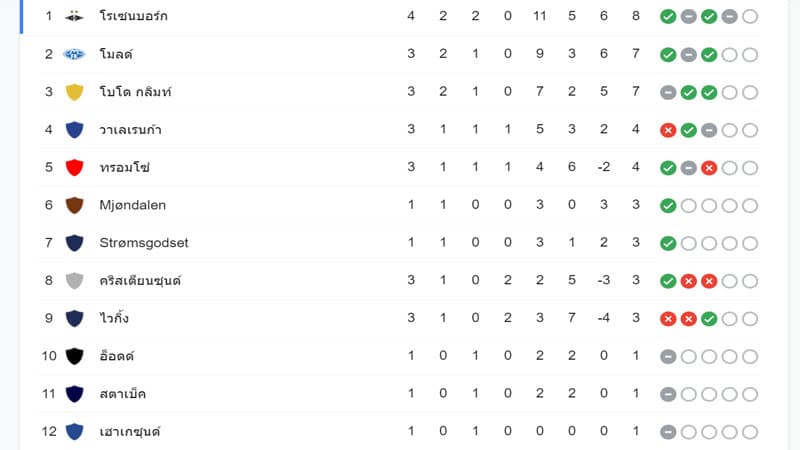Open the Strømsgodset team page link

point(144,243)
